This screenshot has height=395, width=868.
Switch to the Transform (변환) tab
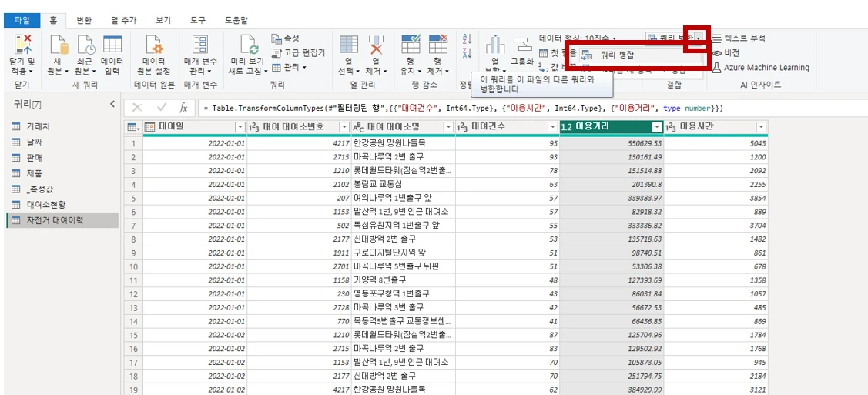click(84, 20)
